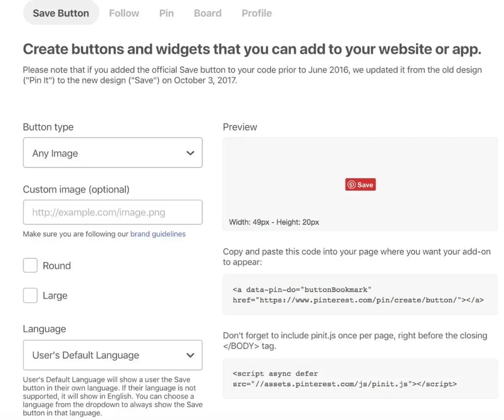The image size is (504, 420).
Task: Click the red Pinterest Save preview button
Action: tap(360, 184)
